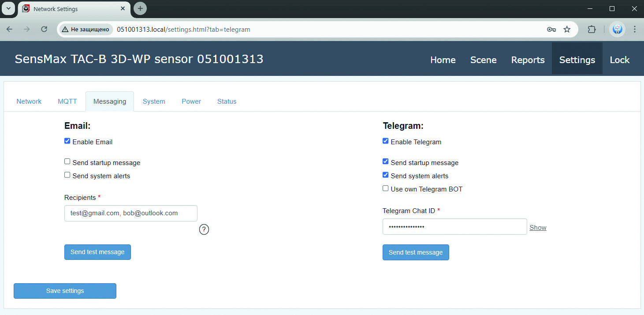Click the Network Settings tab favicon
Viewport: 644px width, 315px height.
26,9
